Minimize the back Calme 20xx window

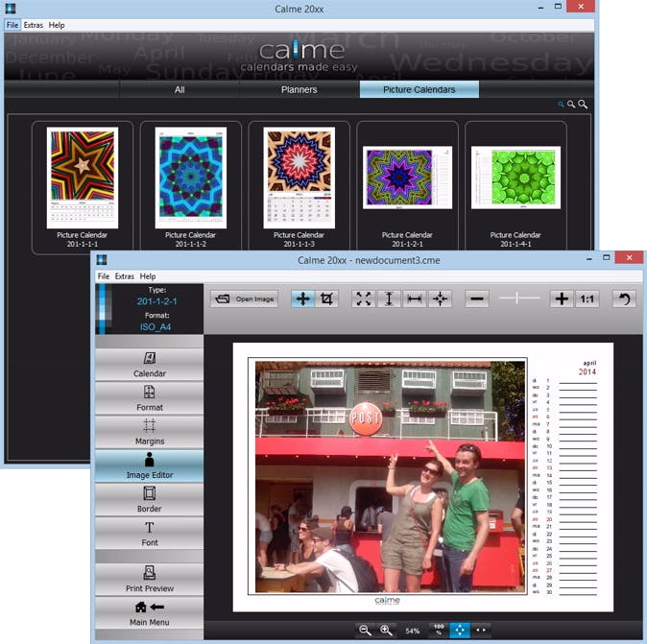[x=541, y=8]
